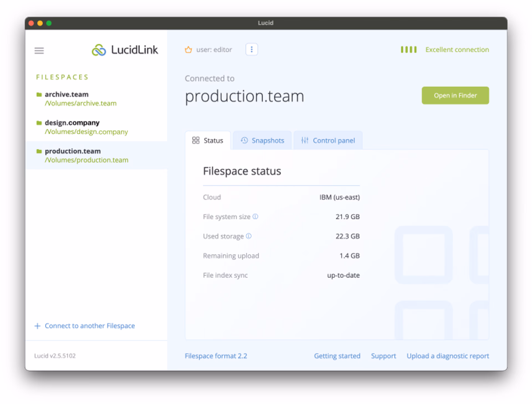Click the connection strength bars icon
The height and width of the screenshot is (404, 532).
(408, 49)
